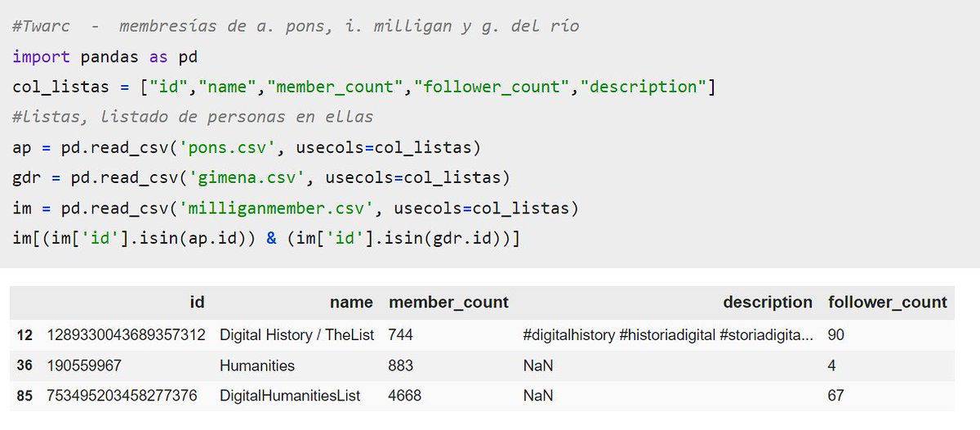Image resolution: width=980 pixels, height=430 pixels.
Task: Click the member count value 883
Action: click(402, 365)
